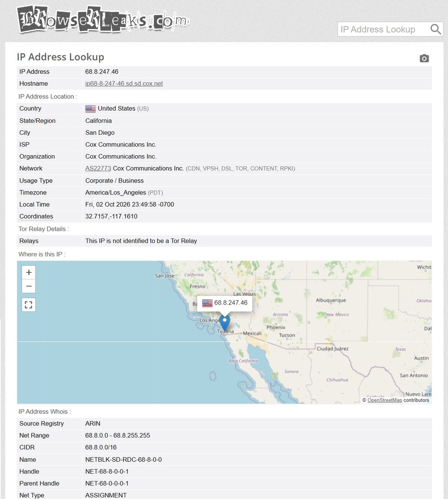Click the IP Address Lookup page heading
The height and width of the screenshot is (499, 448).
(60, 57)
